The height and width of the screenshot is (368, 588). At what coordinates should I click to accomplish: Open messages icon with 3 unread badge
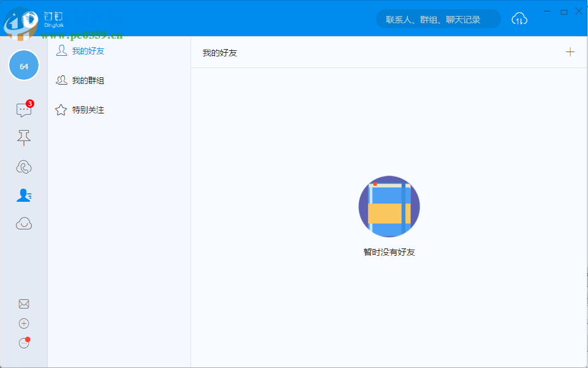[x=24, y=110]
